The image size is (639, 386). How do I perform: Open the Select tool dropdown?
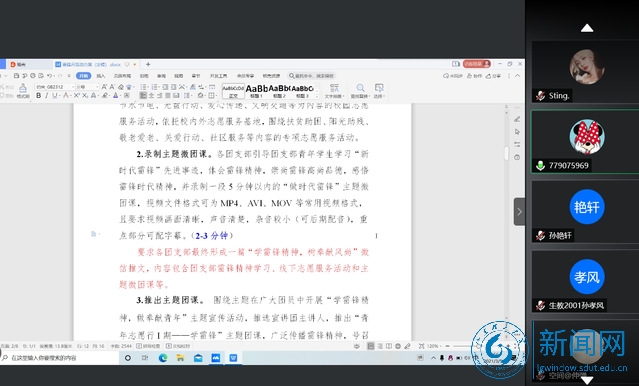click(379, 91)
